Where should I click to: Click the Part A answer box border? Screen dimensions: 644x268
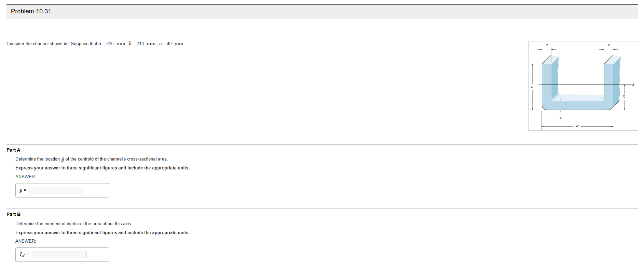(x=62, y=183)
